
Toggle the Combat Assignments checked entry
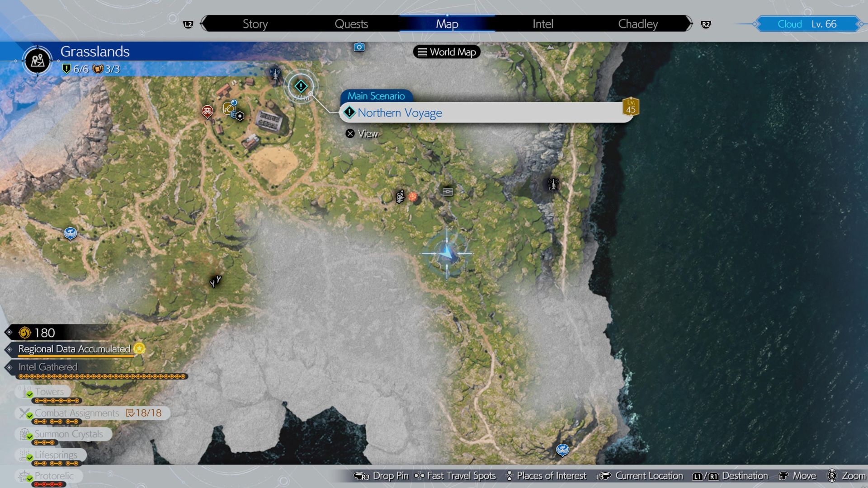click(x=77, y=413)
